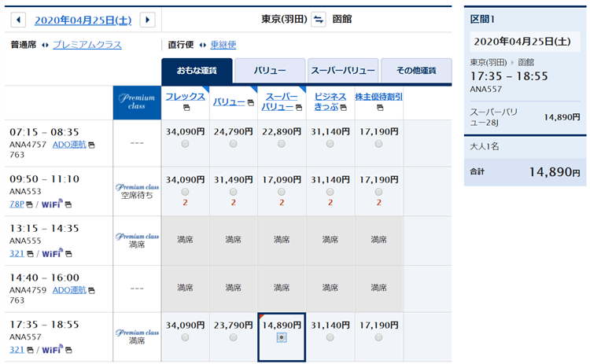Open WiFi info icon for ANA557
This screenshot has width=590, height=364.
point(68,350)
